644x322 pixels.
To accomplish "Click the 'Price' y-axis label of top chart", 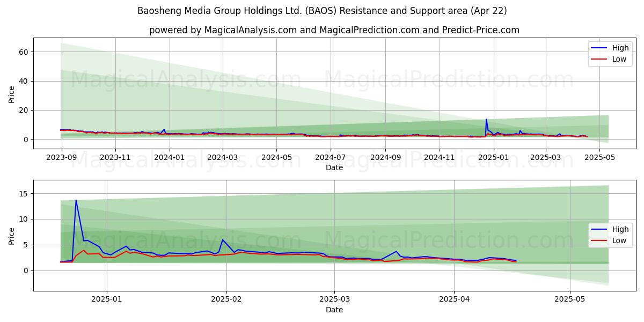I will click(x=12, y=94).
